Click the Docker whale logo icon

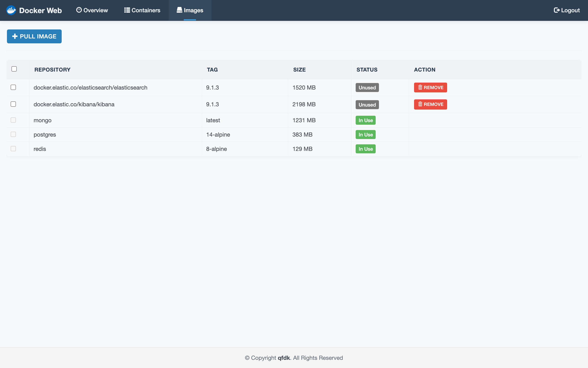tap(11, 10)
